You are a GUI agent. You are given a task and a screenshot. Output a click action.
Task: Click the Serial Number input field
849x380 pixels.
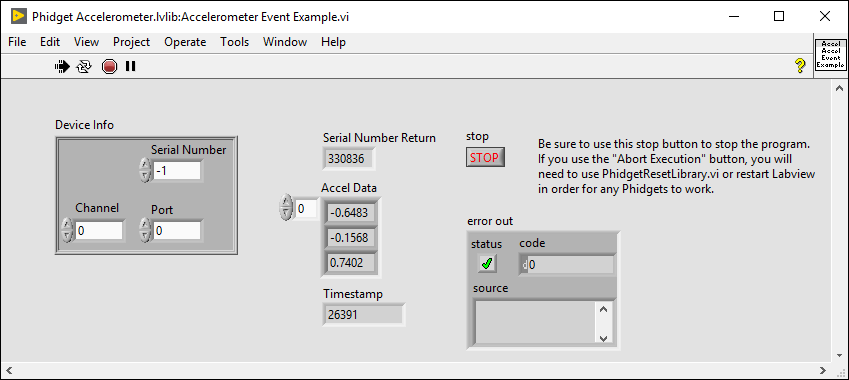click(177, 171)
